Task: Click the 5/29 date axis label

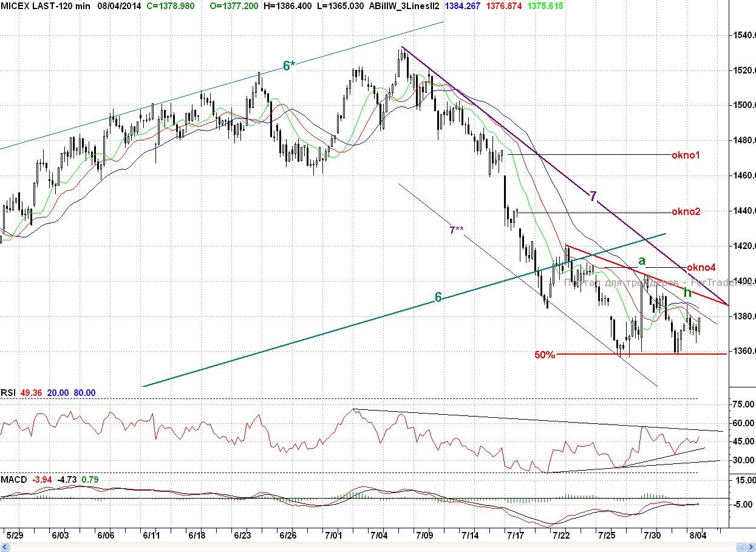Action: 15,535
